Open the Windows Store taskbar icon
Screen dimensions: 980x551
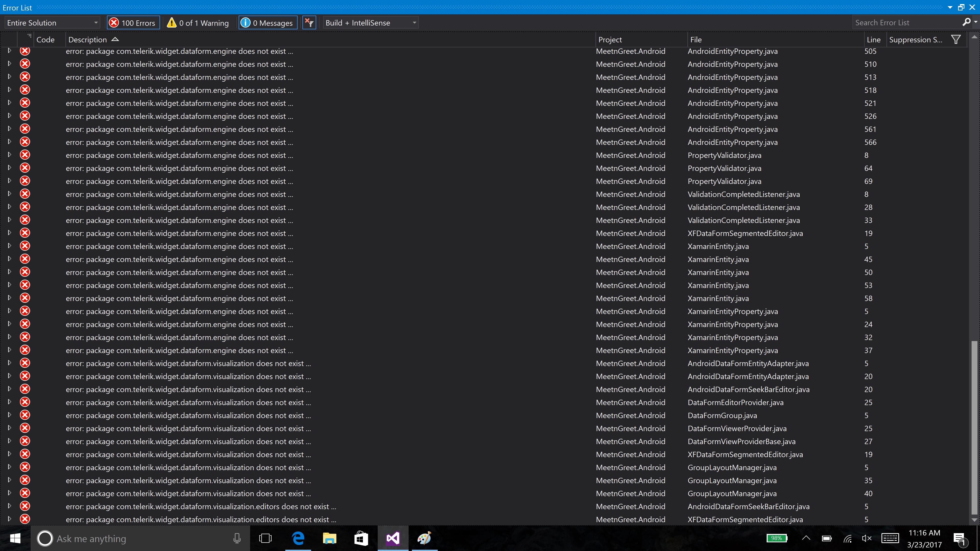[361, 539]
